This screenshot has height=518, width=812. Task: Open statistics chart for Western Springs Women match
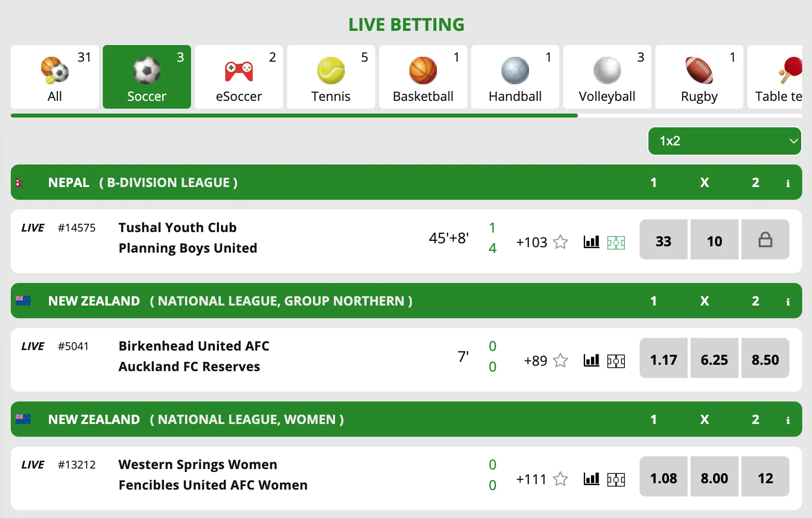pos(591,479)
